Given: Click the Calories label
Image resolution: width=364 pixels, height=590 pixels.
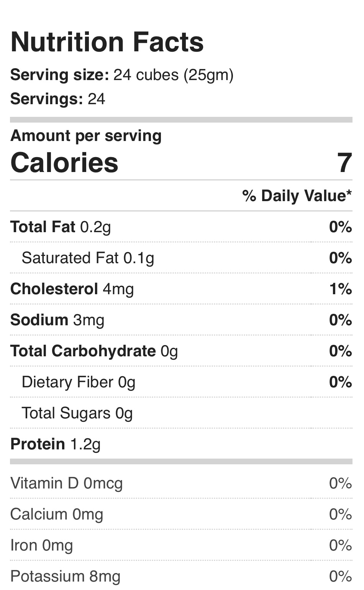Looking at the screenshot, I should pos(64,162).
